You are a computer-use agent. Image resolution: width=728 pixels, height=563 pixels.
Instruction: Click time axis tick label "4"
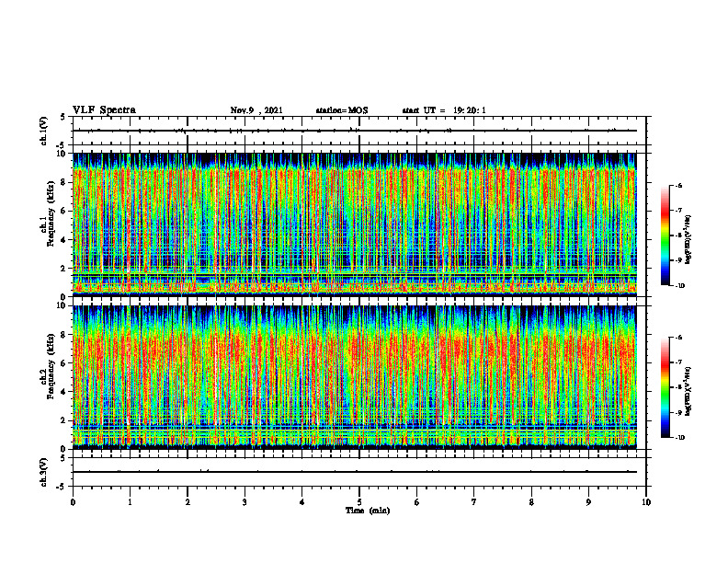[302, 502]
